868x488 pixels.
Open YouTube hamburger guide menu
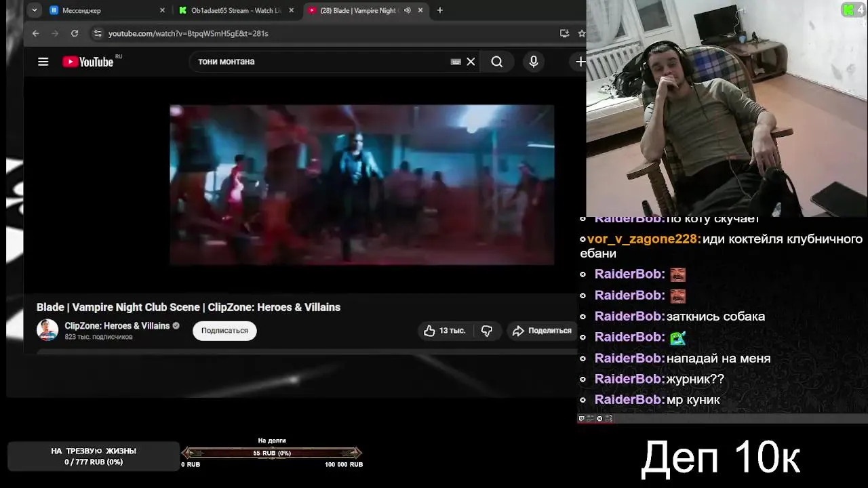[x=43, y=62]
